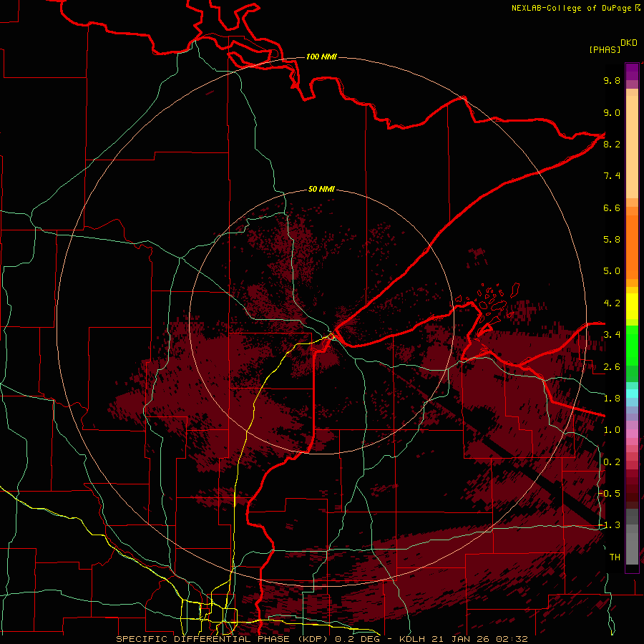This screenshot has width=644, height=644.
Task: Click the purple top segment of the color bar
Action: [x=632, y=72]
